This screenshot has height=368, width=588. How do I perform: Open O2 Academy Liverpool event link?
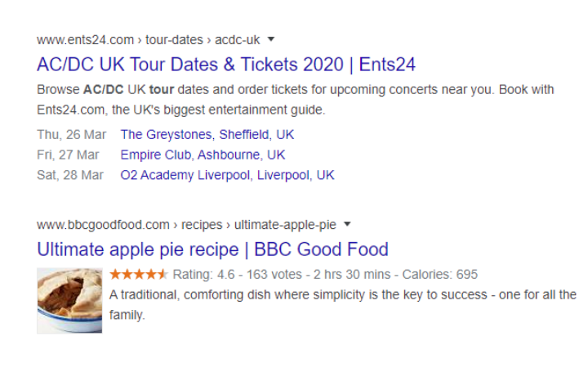click(x=227, y=175)
